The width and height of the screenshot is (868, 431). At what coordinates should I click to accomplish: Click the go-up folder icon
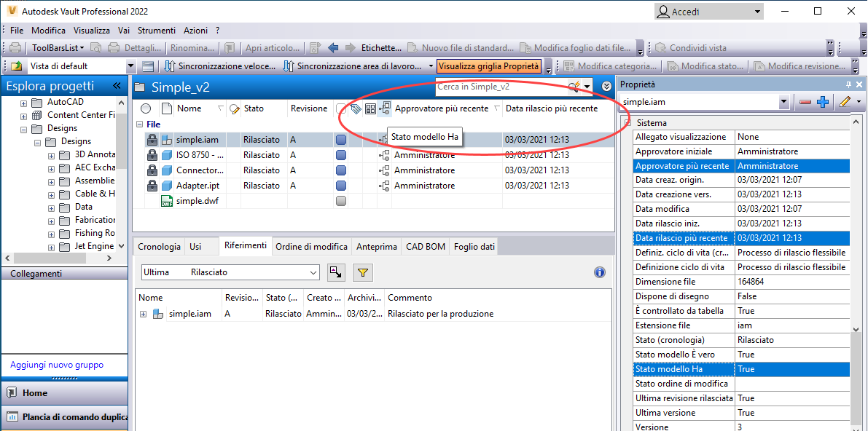coord(17,66)
